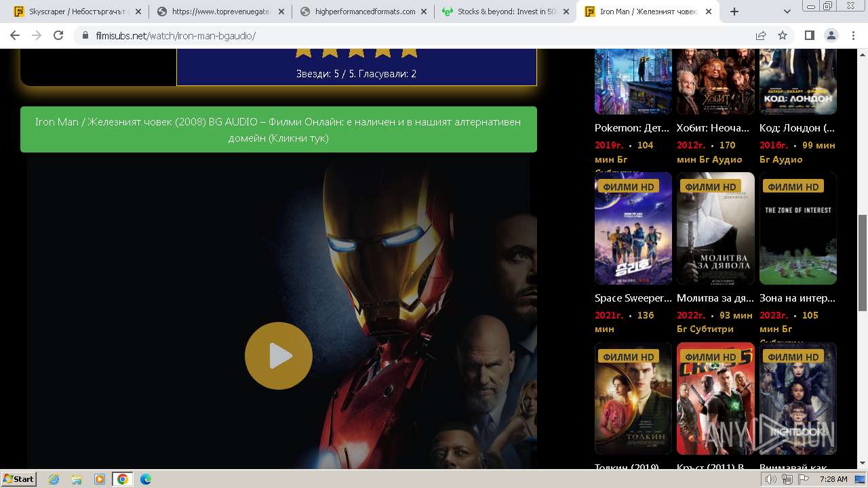Open Microsoft Edge from taskbar
This screenshot has height=488, width=868.
146,479
